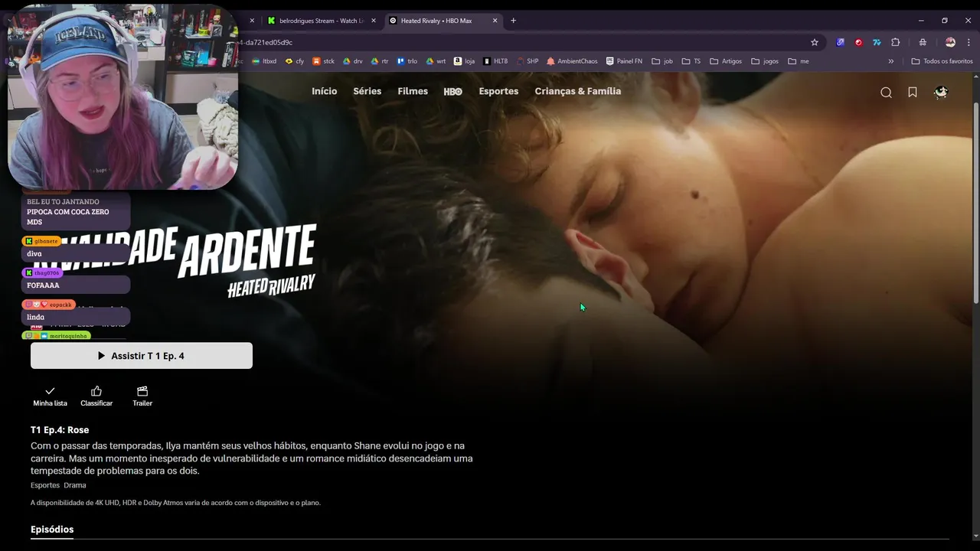Bookmark this page with the star icon
Viewport: 980px width, 551px height.
tap(815, 42)
